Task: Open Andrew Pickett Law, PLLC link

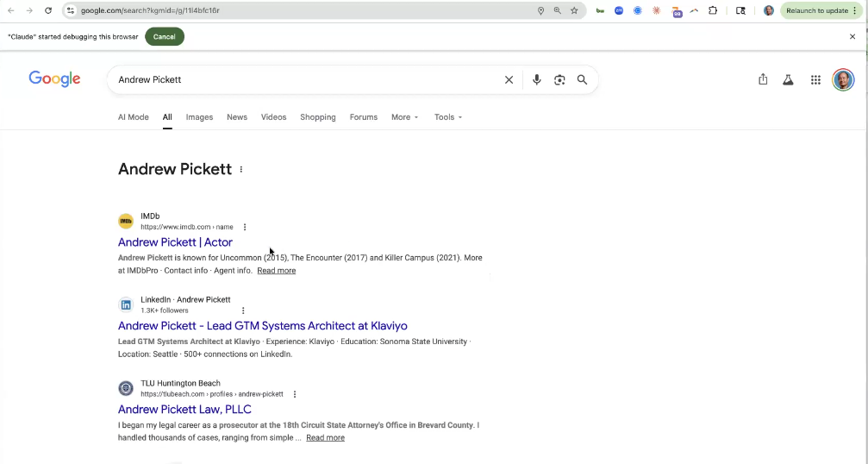Action: pyautogui.click(x=184, y=409)
